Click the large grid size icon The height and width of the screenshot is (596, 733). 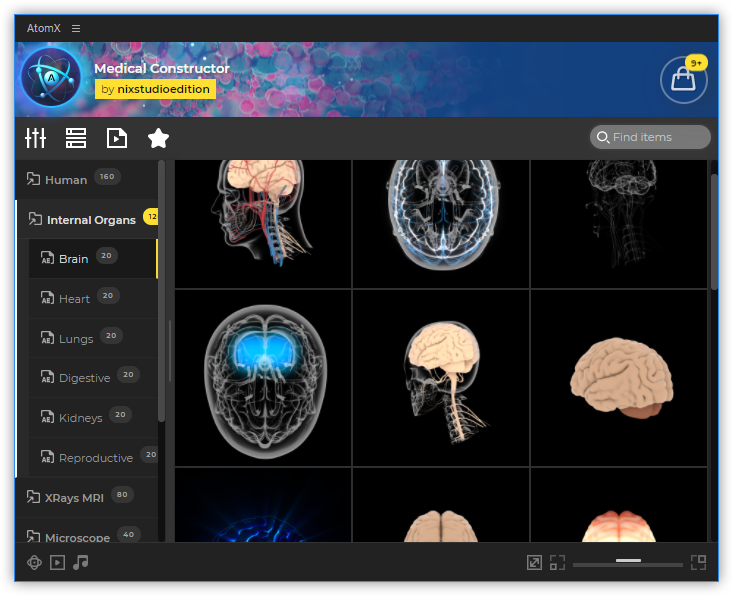(698, 562)
